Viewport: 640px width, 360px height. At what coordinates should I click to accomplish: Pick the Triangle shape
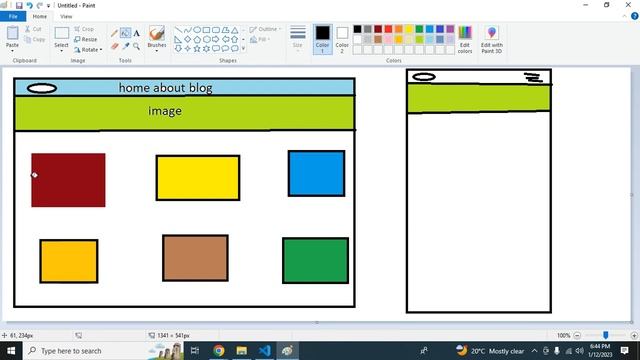pyautogui.click(x=235, y=30)
